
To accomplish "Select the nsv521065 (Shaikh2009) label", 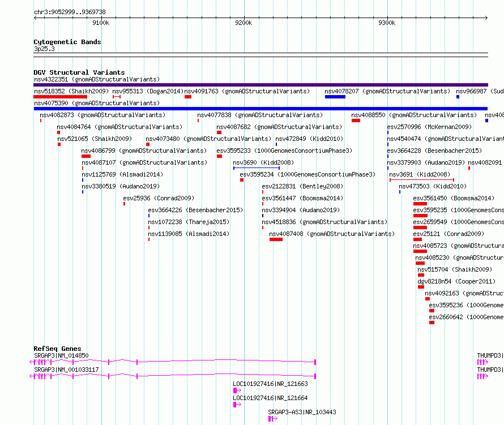I will click(95, 139).
